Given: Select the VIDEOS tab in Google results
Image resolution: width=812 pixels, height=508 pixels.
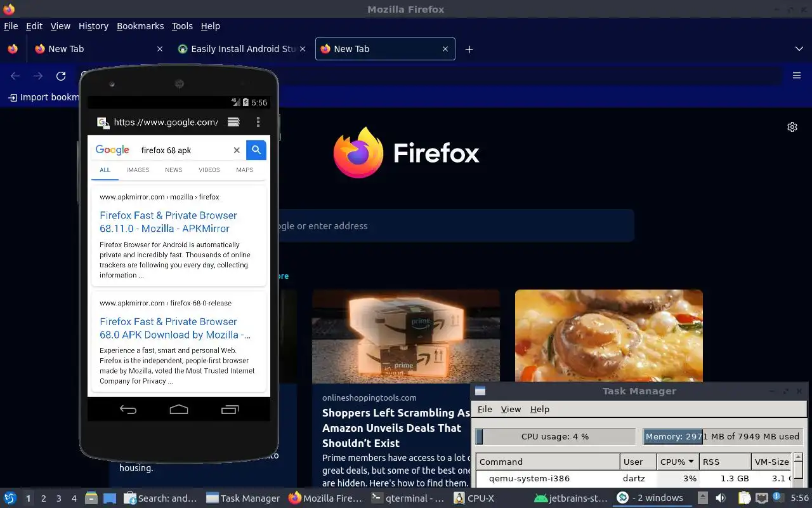Looking at the screenshot, I should pos(209,170).
